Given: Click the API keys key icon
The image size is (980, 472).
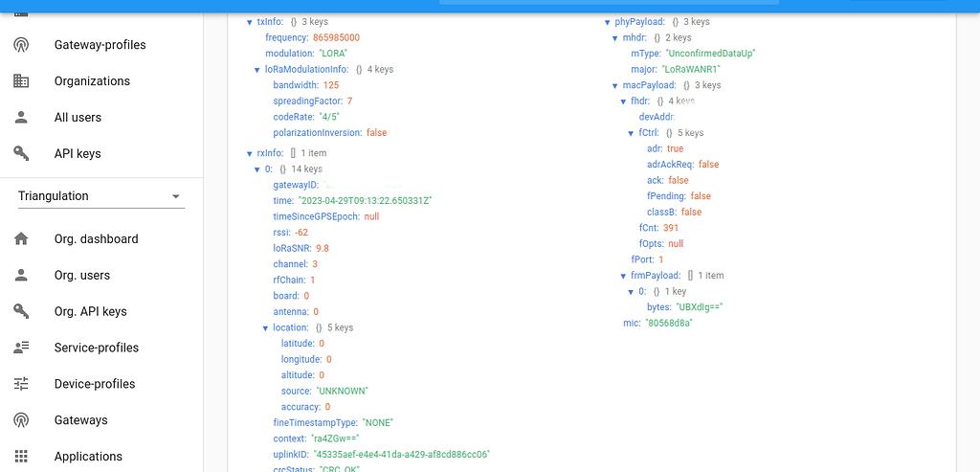Looking at the screenshot, I should [21, 154].
